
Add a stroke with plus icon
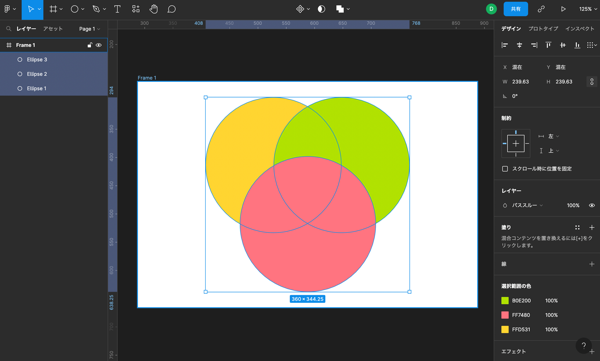(592, 264)
